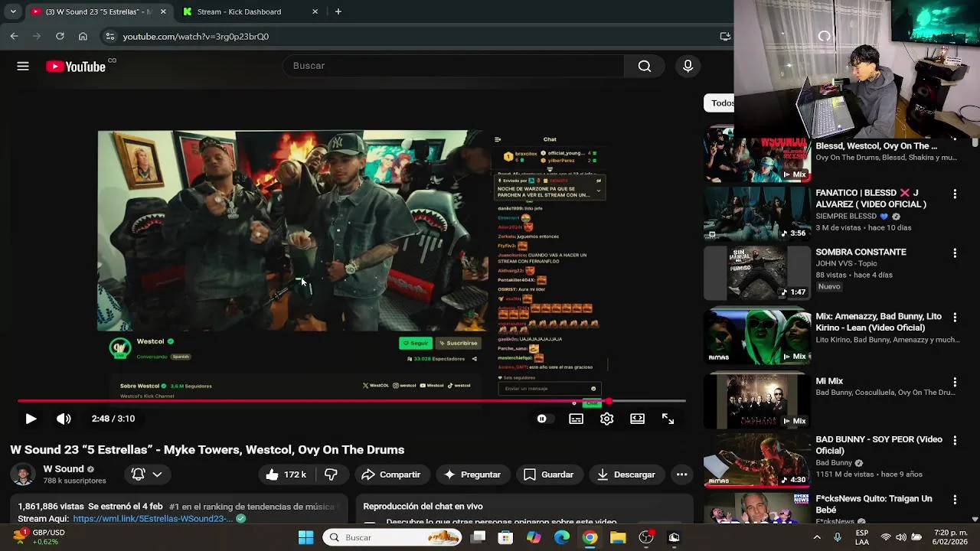Viewport: 980px width, 551px height.
Task: Open the W Sound channel name
Action: (x=64, y=469)
